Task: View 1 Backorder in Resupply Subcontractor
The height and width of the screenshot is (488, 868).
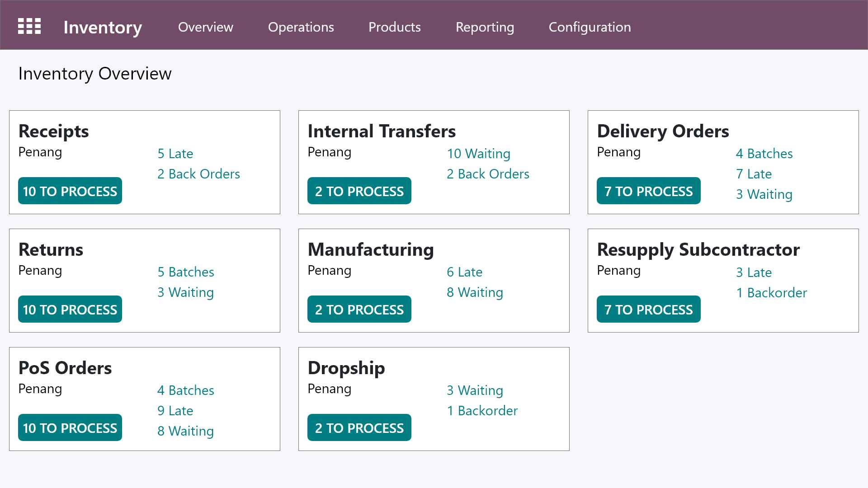Action: 772,293
